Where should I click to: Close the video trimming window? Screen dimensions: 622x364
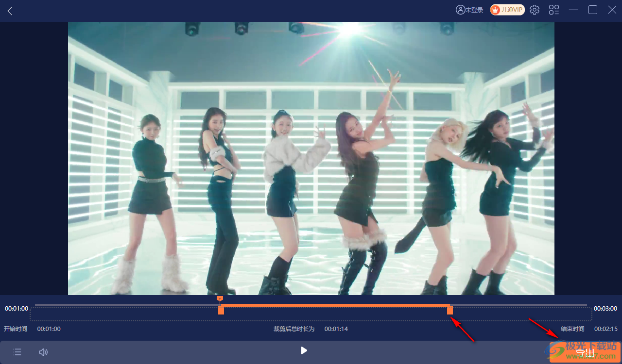coord(612,10)
